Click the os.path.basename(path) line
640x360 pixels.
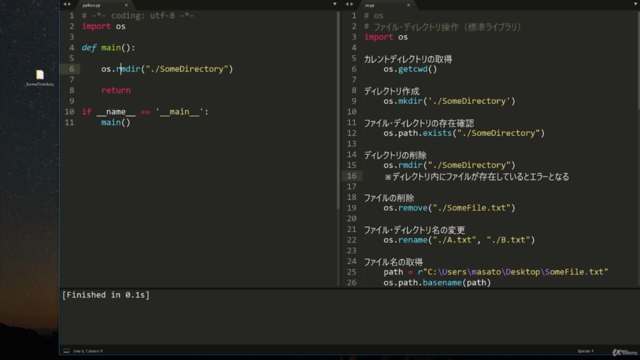[x=437, y=282]
